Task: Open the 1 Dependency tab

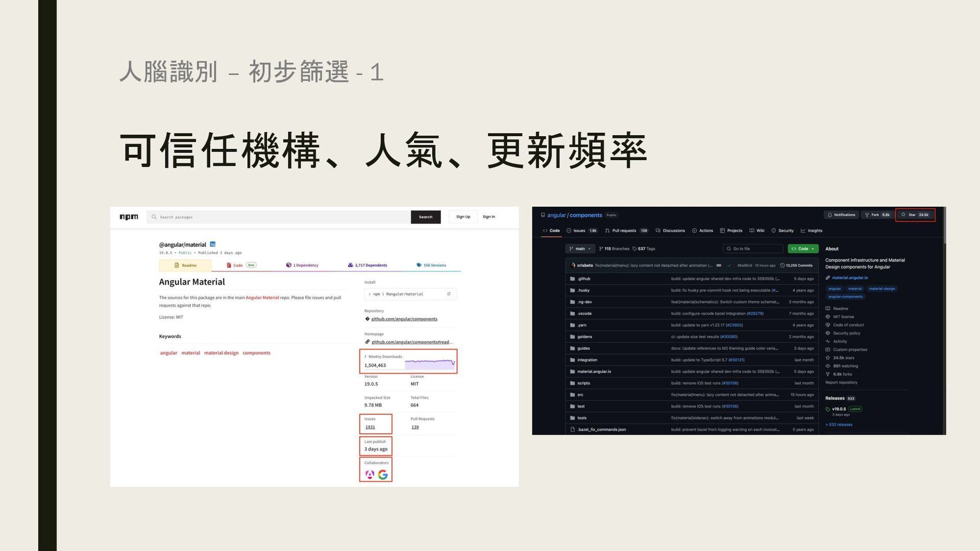Action: pos(302,265)
